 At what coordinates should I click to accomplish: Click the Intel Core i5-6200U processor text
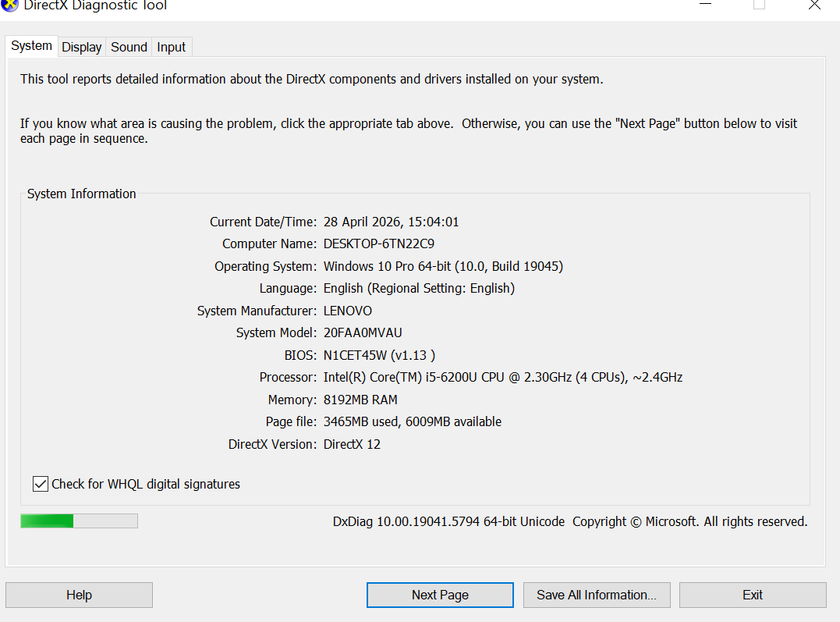click(x=503, y=377)
